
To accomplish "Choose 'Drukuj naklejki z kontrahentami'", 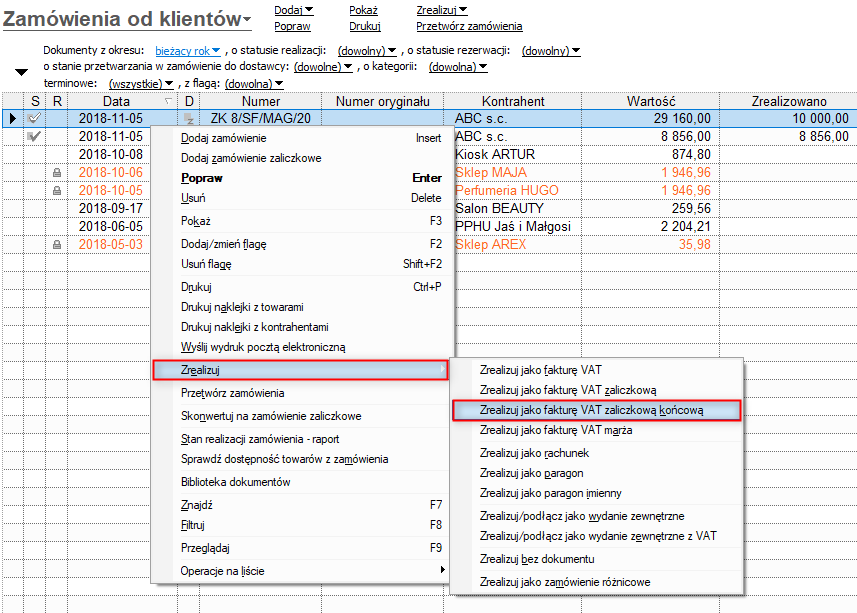I will tap(301, 327).
